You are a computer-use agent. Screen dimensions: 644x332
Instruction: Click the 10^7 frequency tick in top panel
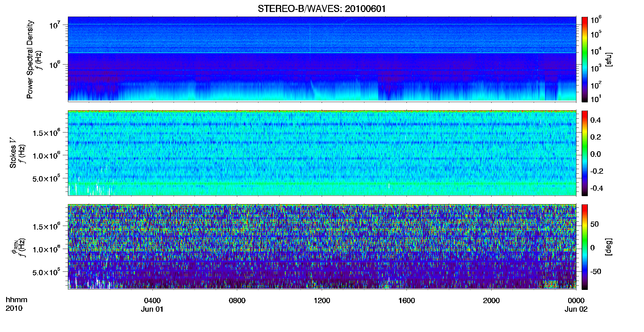point(55,25)
